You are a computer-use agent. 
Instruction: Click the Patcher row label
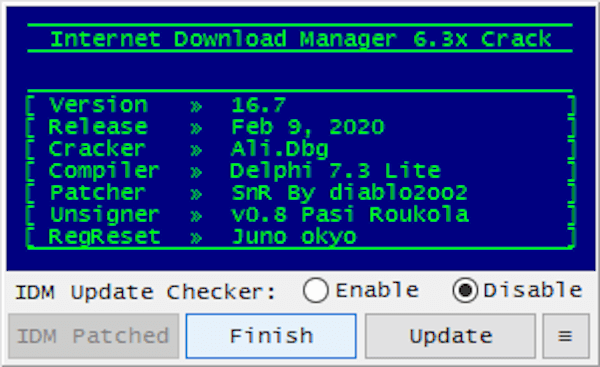click(x=98, y=192)
